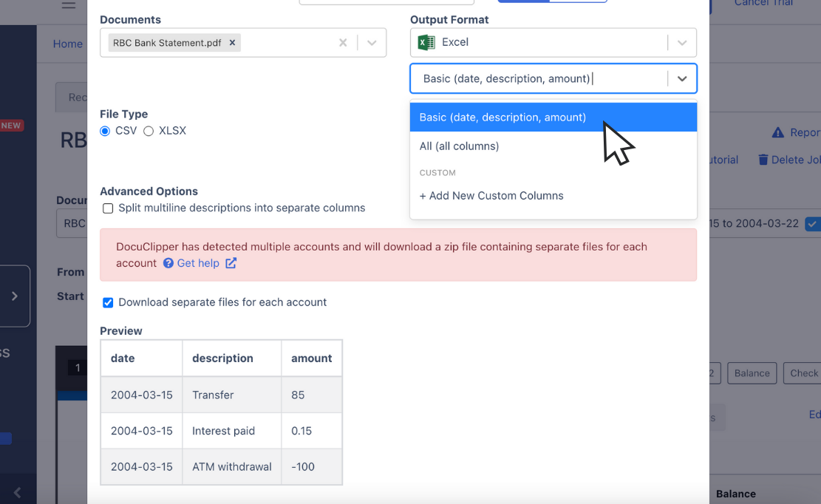Click the page 1 thumbnail marker
Screen dimensions: 821x504
(78, 367)
